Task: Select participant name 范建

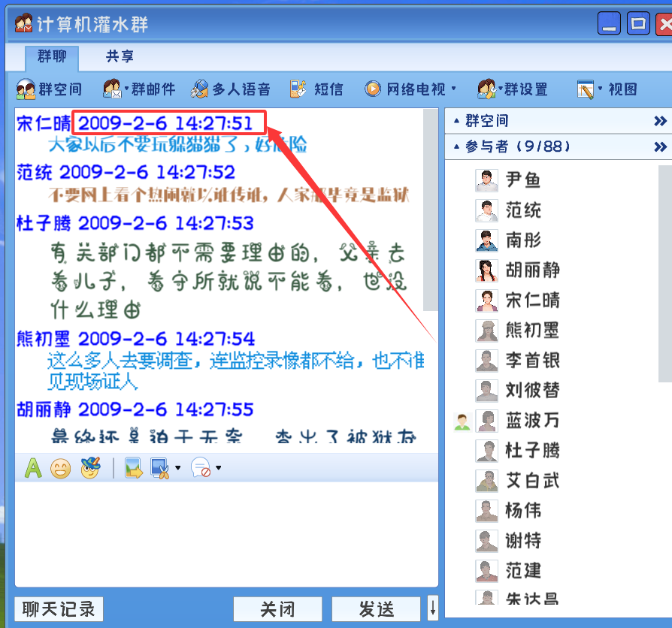Action: 523,571
